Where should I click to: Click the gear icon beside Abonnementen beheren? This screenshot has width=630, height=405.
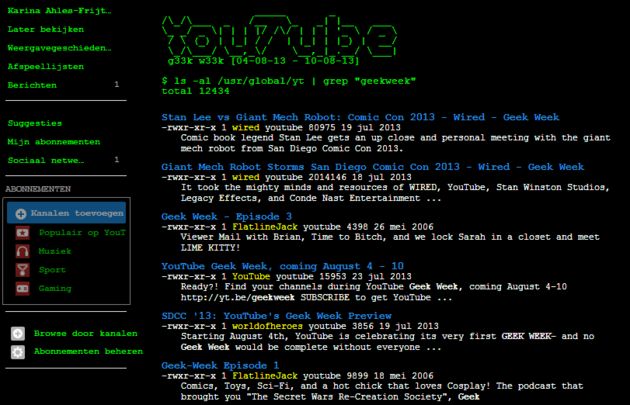[x=18, y=352]
